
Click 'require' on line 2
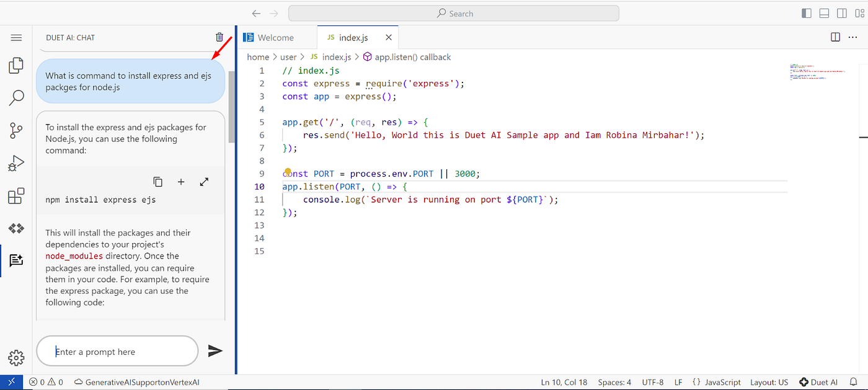383,84
